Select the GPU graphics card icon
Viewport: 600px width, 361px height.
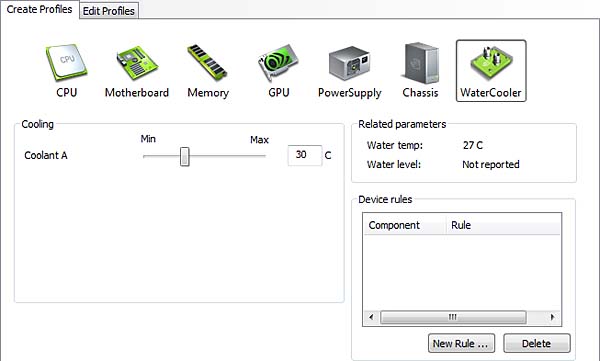tap(278, 62)
